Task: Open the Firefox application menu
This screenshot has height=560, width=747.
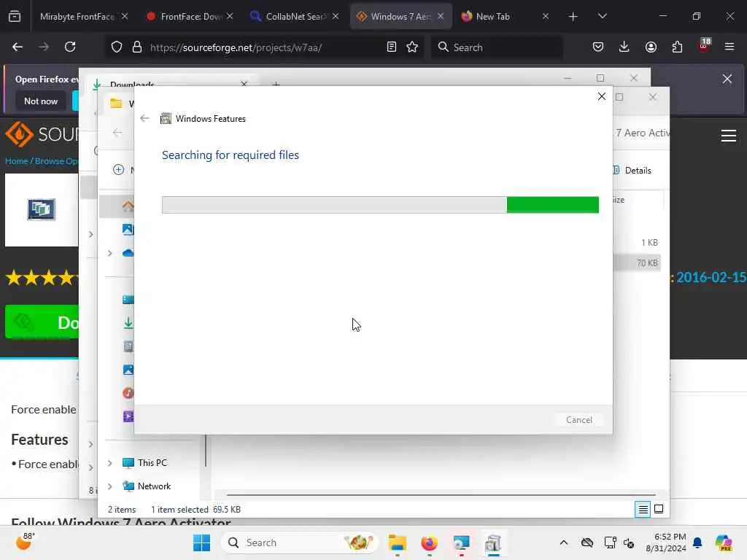Action: point(729,47)
